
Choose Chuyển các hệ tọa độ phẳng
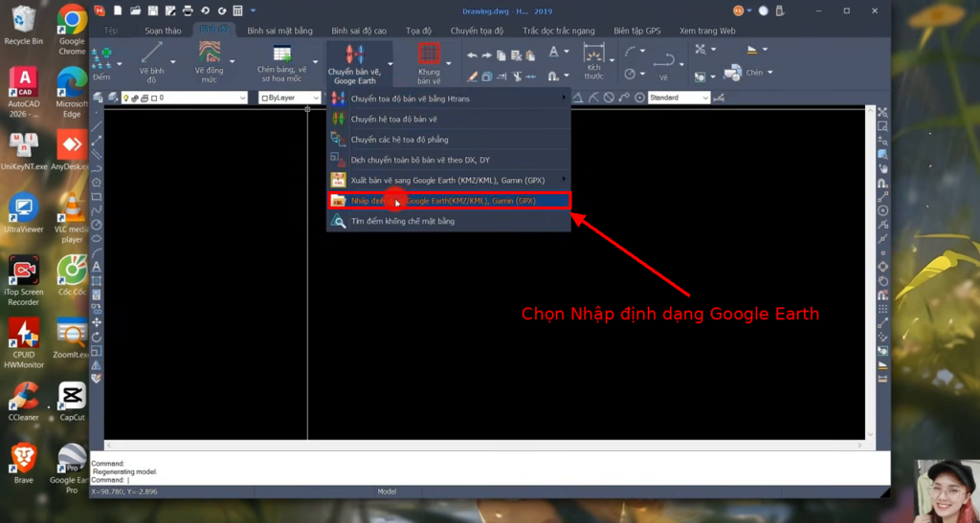click(x=449, y=140)
